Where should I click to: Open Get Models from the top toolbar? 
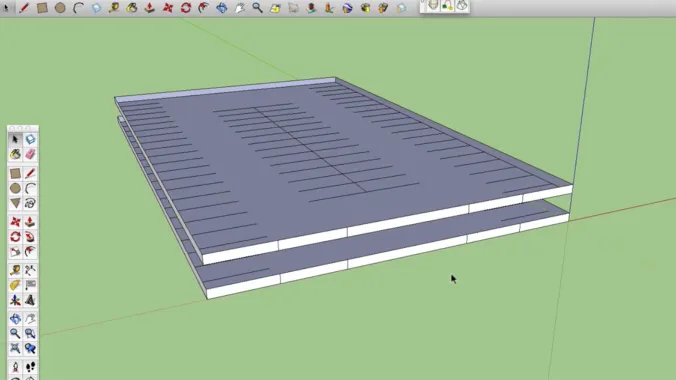click(365, 7)
